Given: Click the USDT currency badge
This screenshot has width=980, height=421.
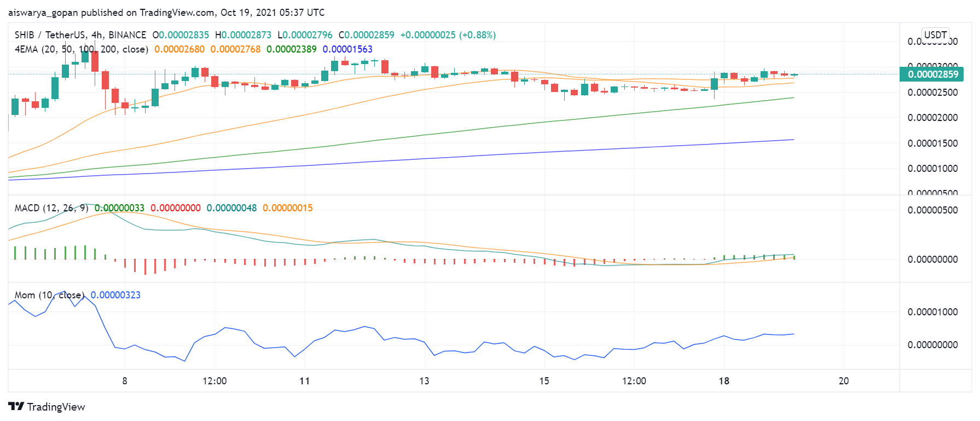Looking at the screenshot, I should click(x=935, y=35).
